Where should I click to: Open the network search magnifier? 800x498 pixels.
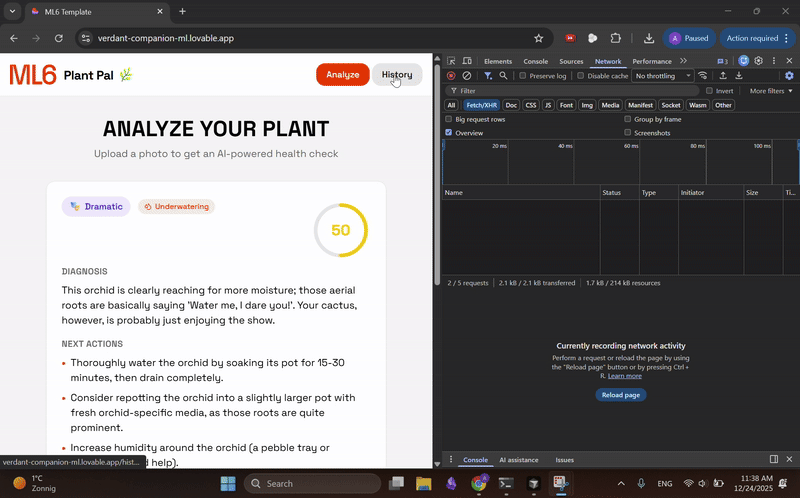coord(503,76)
